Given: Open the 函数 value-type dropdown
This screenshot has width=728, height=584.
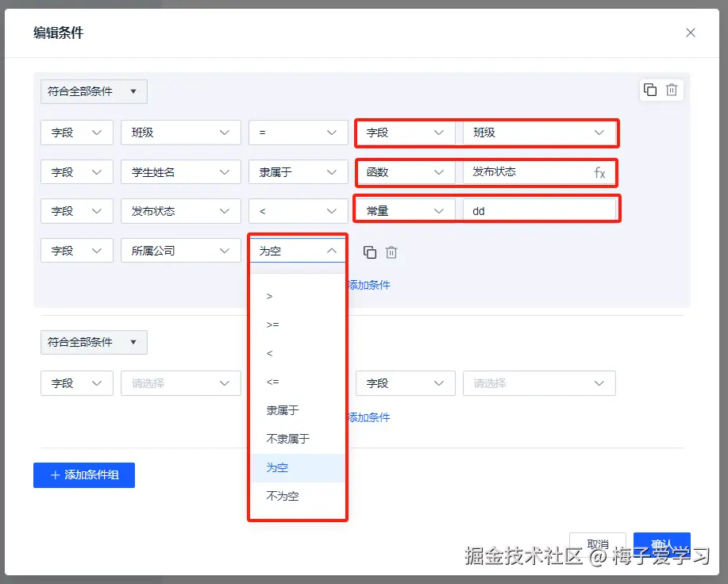Looking at the screenshot, I should tap(406, 172).
